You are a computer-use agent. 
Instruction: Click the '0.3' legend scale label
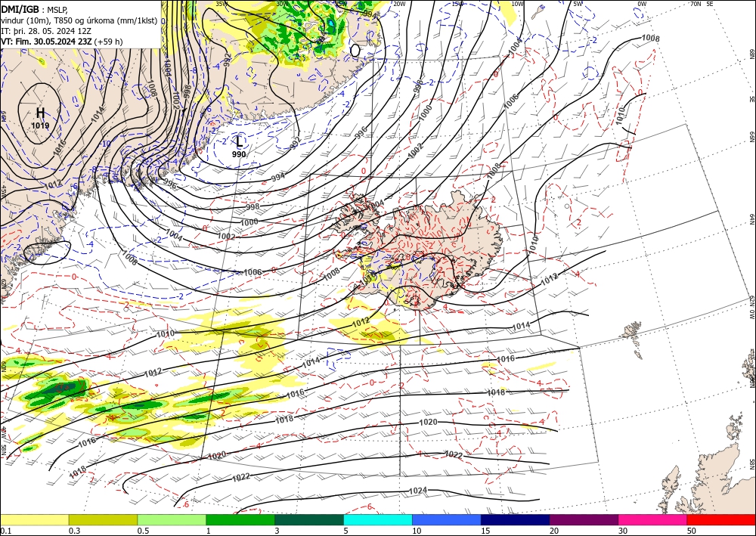[x=74, y=531]
